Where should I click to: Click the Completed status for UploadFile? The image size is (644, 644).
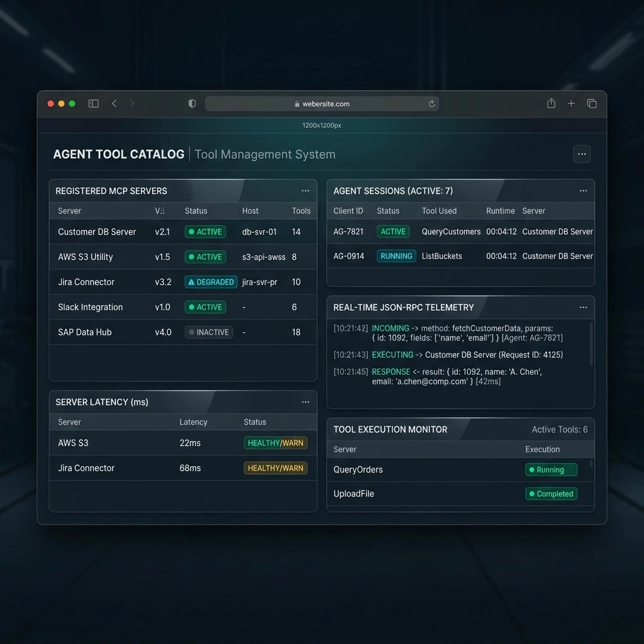[x=551, y=494]
